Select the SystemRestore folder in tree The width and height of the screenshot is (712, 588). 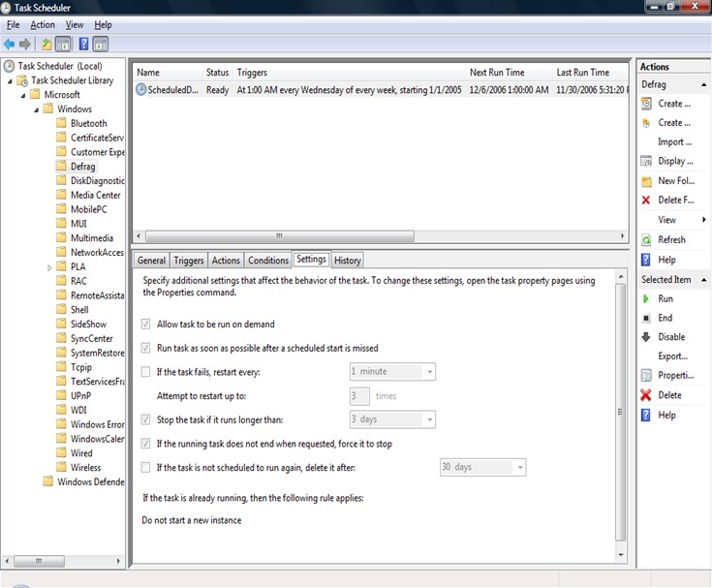click(97, 353)
